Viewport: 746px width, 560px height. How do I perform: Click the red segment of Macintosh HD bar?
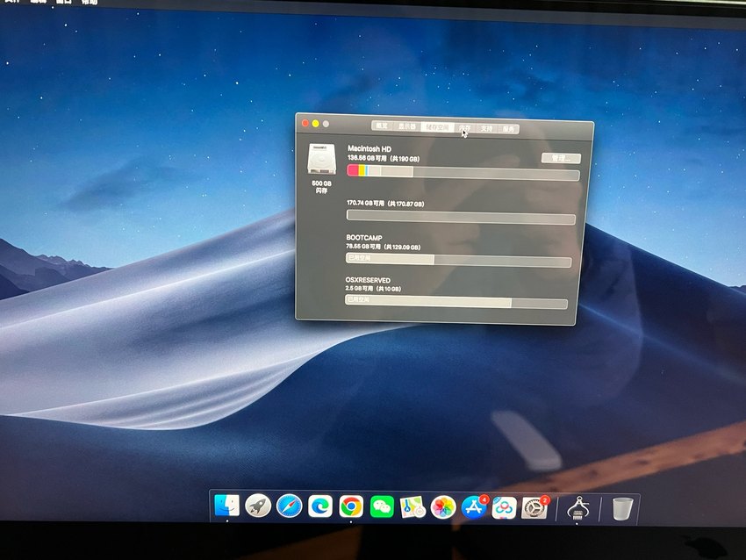pos(353,170)
